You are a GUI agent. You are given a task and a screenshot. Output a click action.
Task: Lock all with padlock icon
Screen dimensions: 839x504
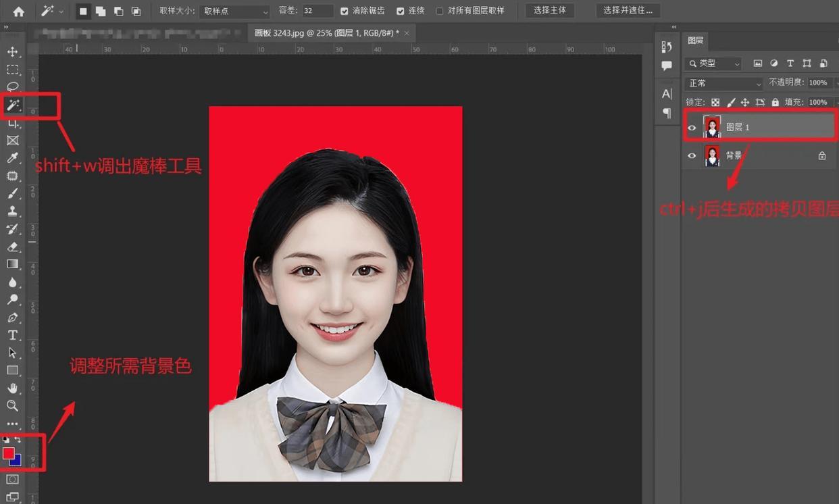(776, 102)
